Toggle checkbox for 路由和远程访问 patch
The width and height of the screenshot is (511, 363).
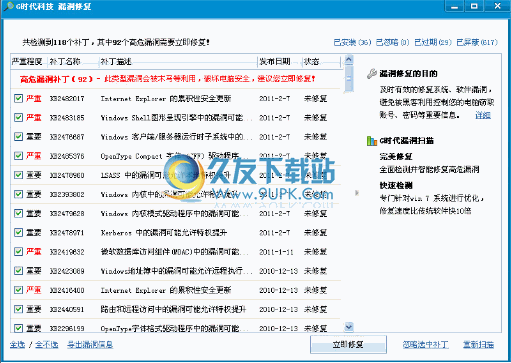coord(18,309)
